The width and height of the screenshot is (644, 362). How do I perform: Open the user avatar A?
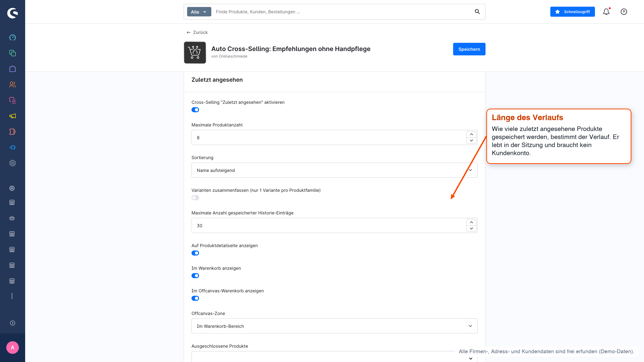click(13, 347)
